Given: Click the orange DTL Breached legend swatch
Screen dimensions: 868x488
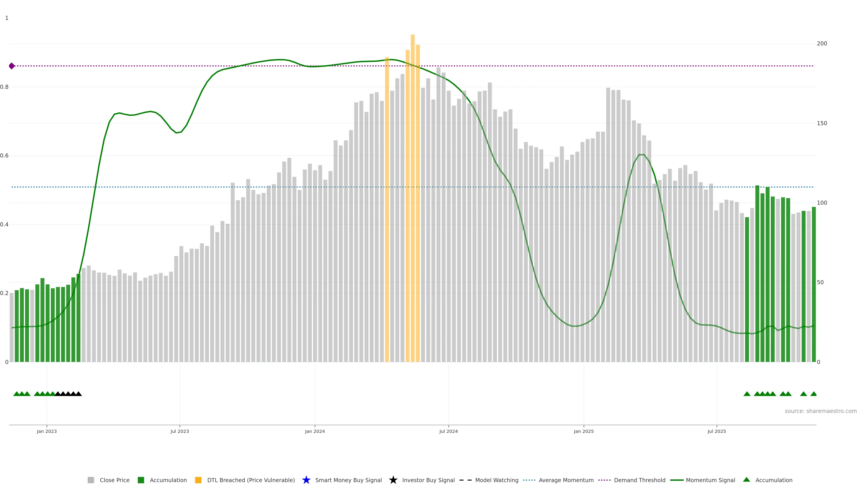Looking at the screenshot, I should tap(198, 480).
